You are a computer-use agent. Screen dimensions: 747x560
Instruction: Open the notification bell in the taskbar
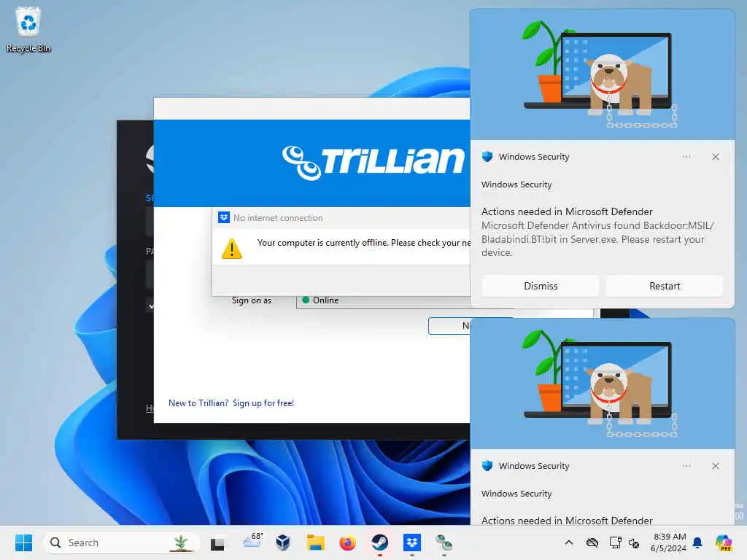[x=697, y=542]
